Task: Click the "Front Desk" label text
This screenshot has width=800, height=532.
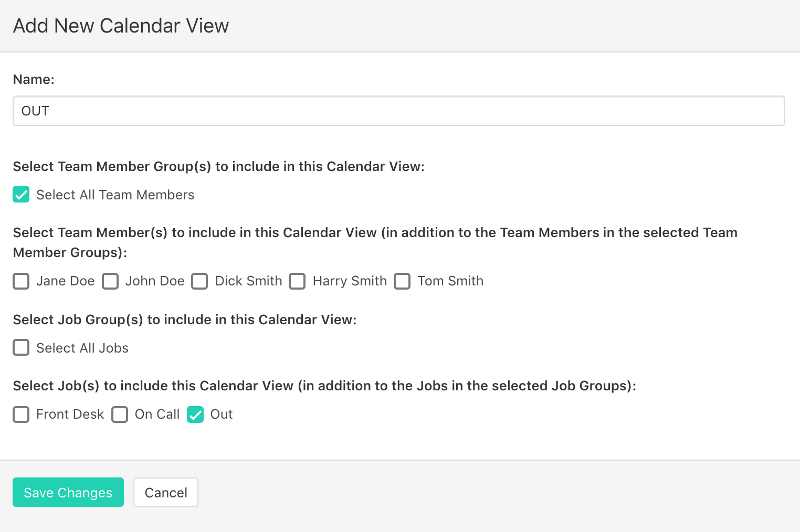Action: coord(70,414)
